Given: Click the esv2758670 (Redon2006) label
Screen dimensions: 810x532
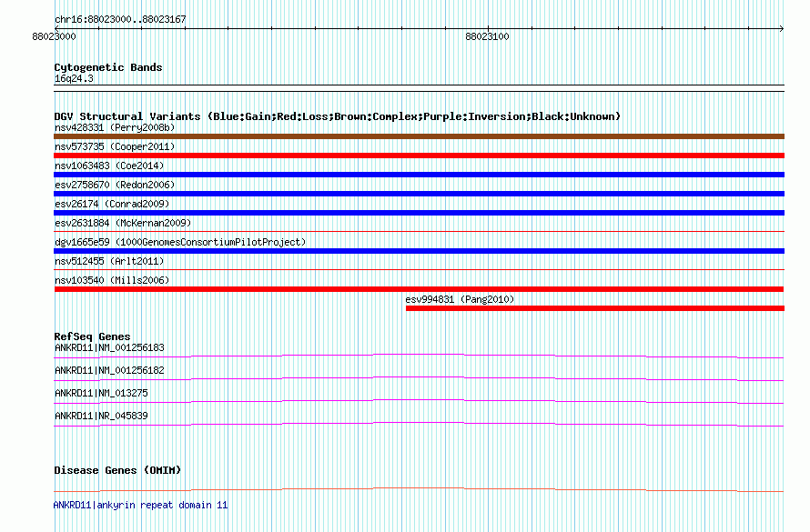Looking at the screenshot, I should coord(115,185).
